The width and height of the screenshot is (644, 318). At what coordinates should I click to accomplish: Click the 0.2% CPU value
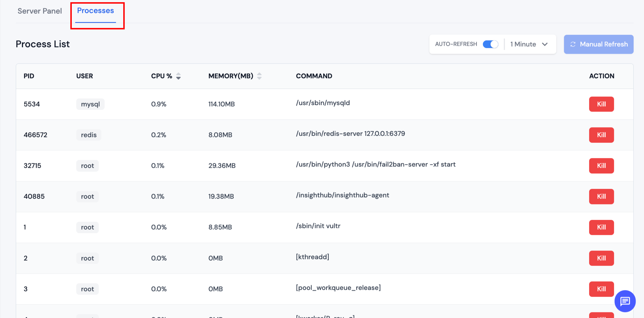pyautogui.click(x=159, y=135)
